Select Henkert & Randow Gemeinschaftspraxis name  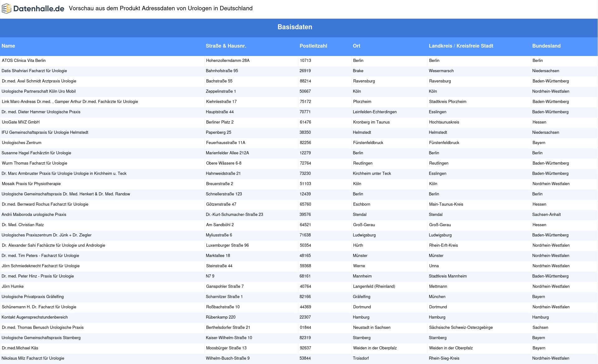pos(66,194)
